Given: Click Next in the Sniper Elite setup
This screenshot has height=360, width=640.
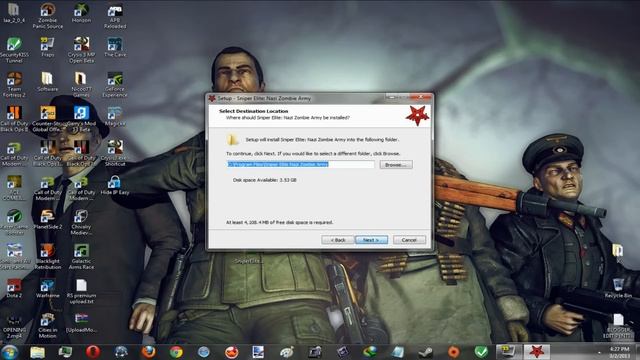Looking at the screenshot, I should coord(371,240).
